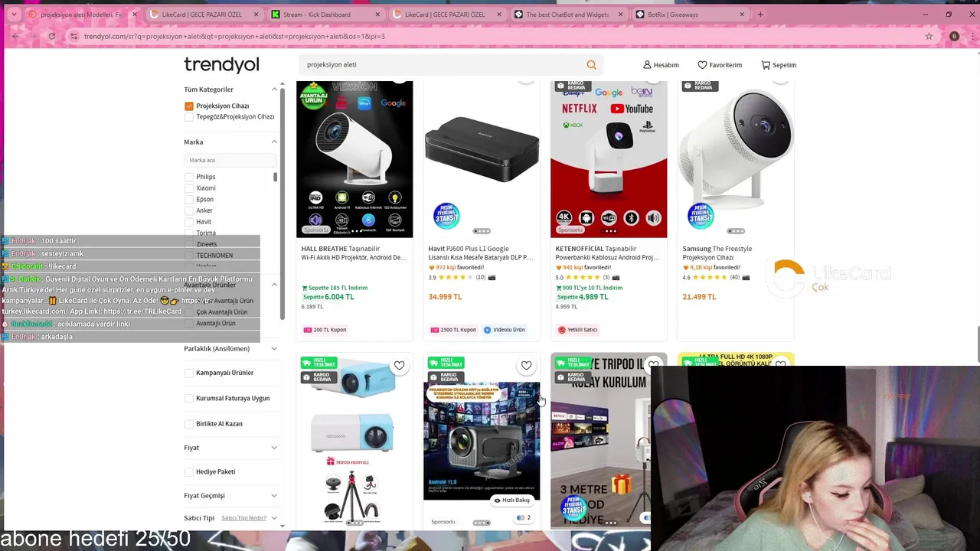This screenshot has height=551, width=980.
Task: Click the 2500 TL Kupon badge
Action: point(453,330)
